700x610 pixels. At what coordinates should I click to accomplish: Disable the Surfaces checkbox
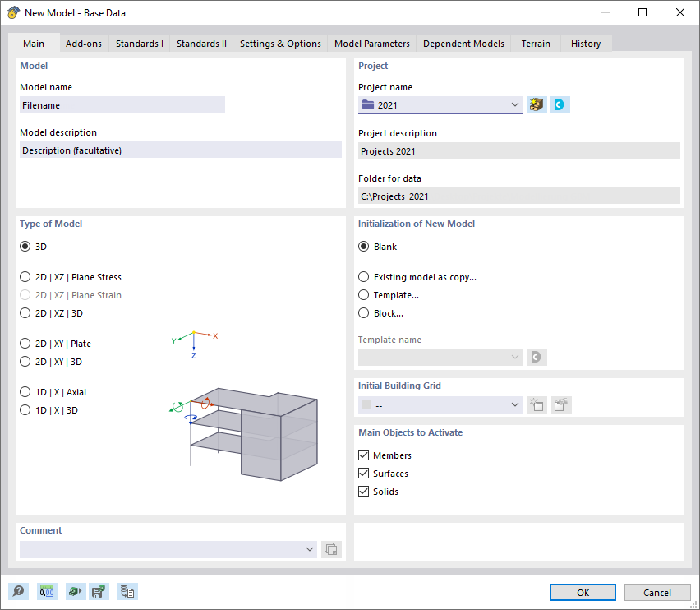click(x=363, y=473)
